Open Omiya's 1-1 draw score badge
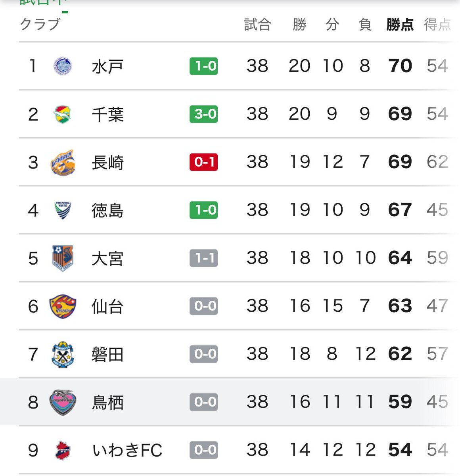 coord(204,258)
